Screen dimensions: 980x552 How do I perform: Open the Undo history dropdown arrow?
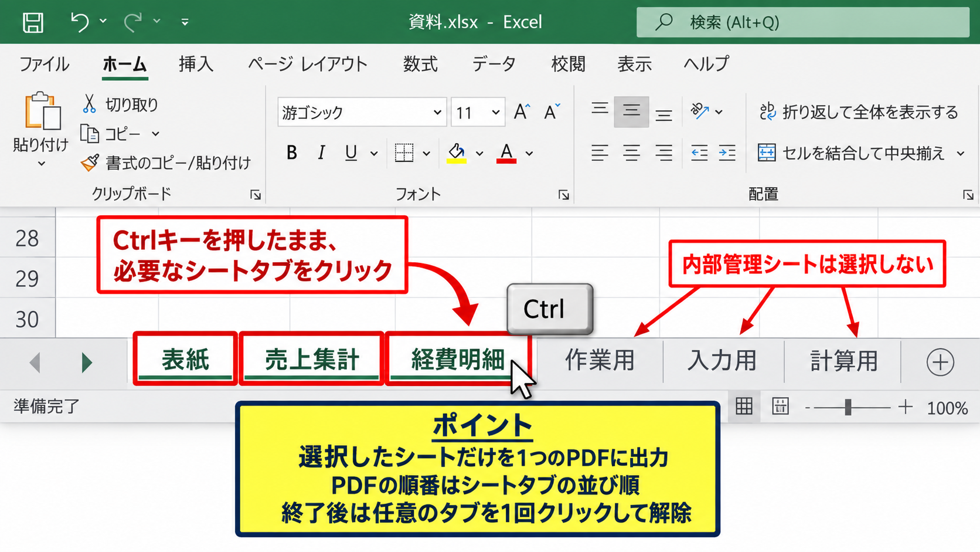click(103, 21)
